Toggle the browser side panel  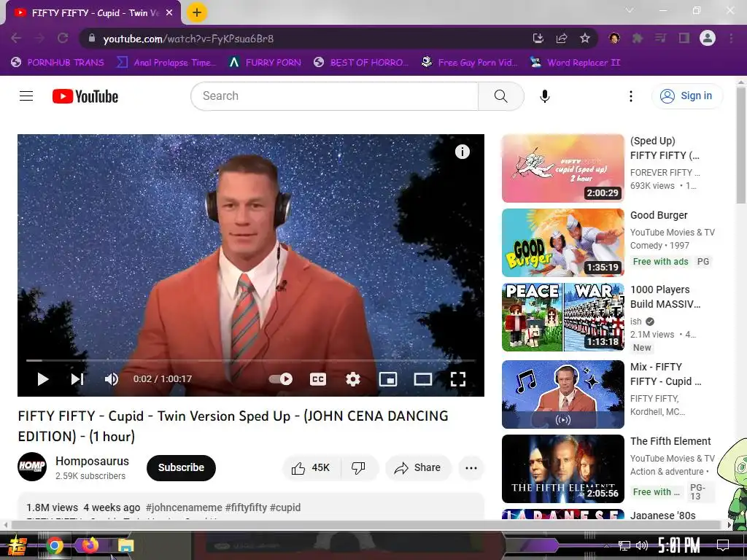(x=684, y=38)
